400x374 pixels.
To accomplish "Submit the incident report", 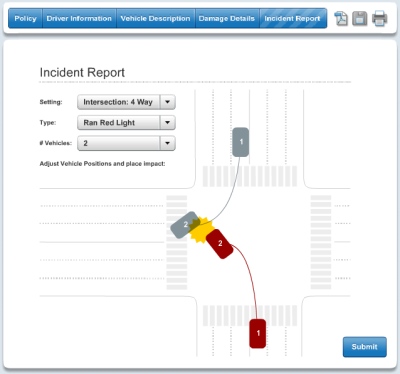I will pyautogui.click(x=365, y=347).
